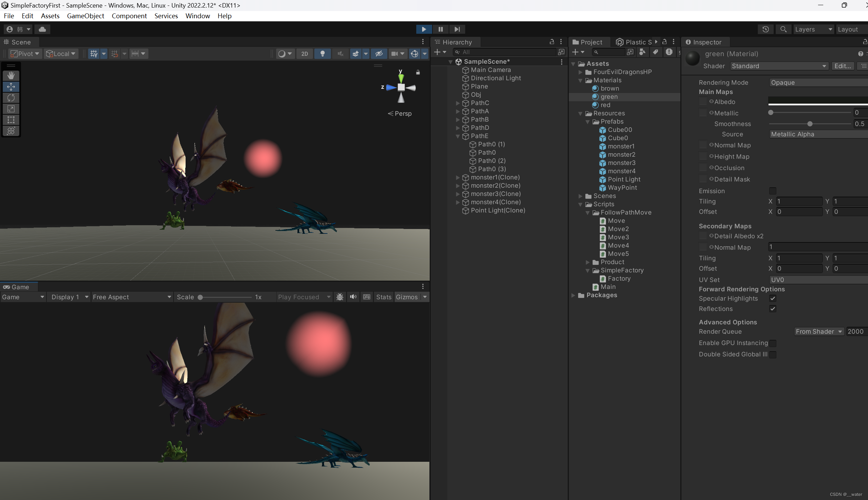Select the Component menu item
The width and height of the screenshot is (868, 500).
[x=129, y=15]
